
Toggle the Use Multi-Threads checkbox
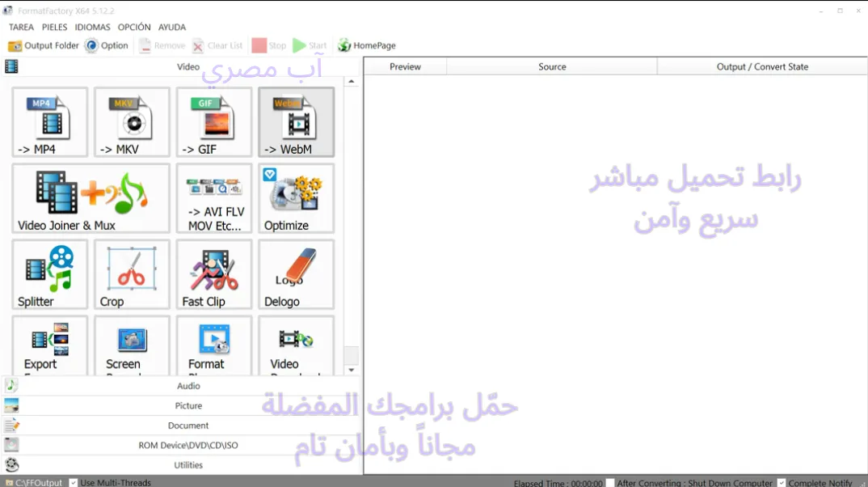73,483
